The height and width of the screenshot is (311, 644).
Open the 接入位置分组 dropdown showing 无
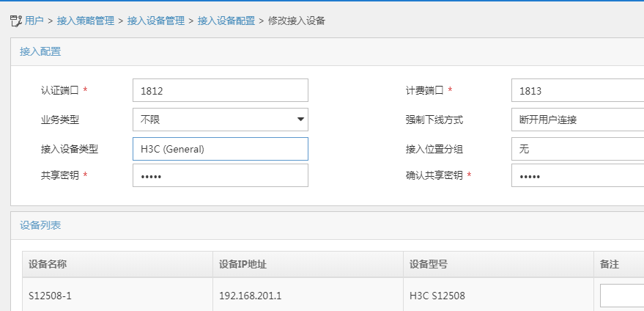577,148
